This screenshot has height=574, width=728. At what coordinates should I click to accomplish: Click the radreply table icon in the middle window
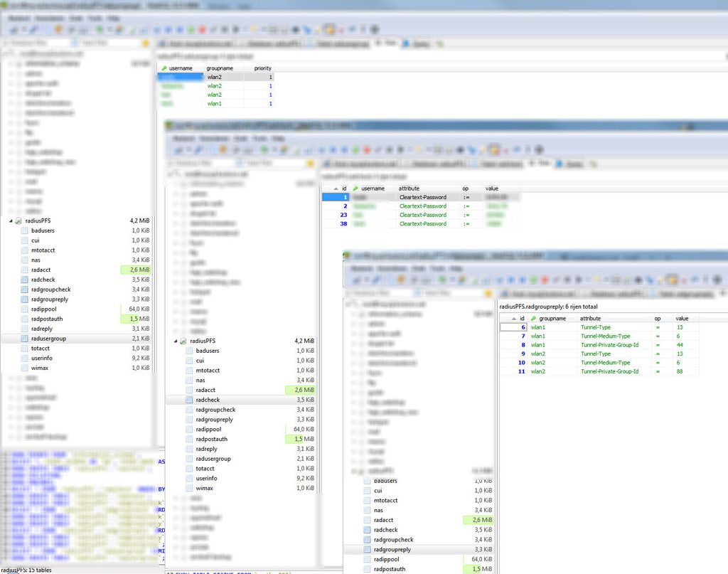[x=189, y=449]
